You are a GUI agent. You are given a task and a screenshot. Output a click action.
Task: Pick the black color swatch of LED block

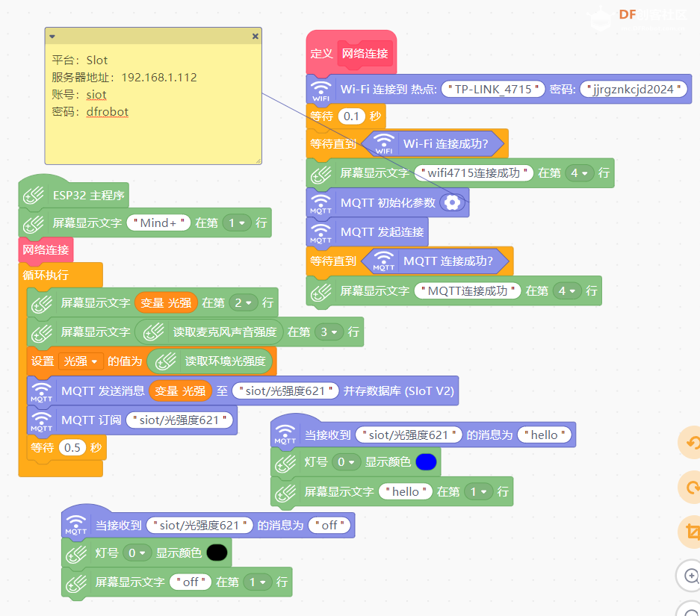[x=217, y=553]
